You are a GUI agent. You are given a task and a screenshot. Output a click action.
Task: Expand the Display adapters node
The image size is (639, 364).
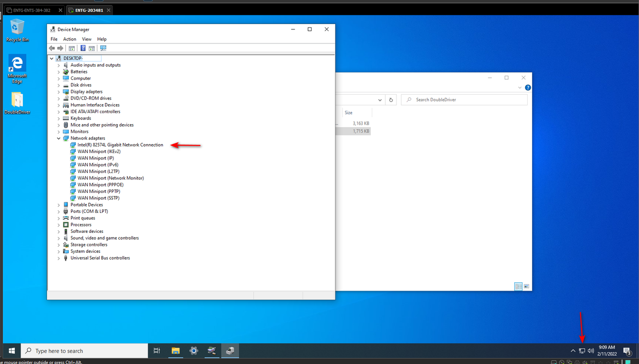click(x=58, y=92)
